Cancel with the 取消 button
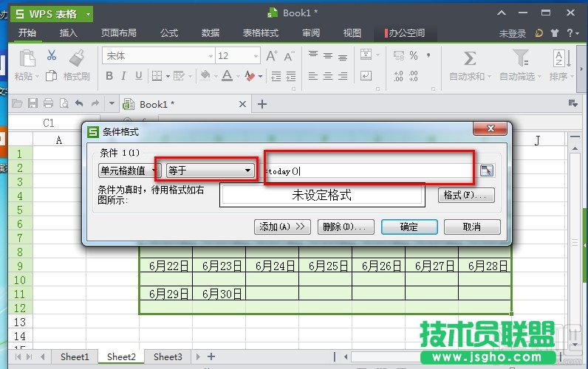This screenshot has height=369, width=588. 472,227
